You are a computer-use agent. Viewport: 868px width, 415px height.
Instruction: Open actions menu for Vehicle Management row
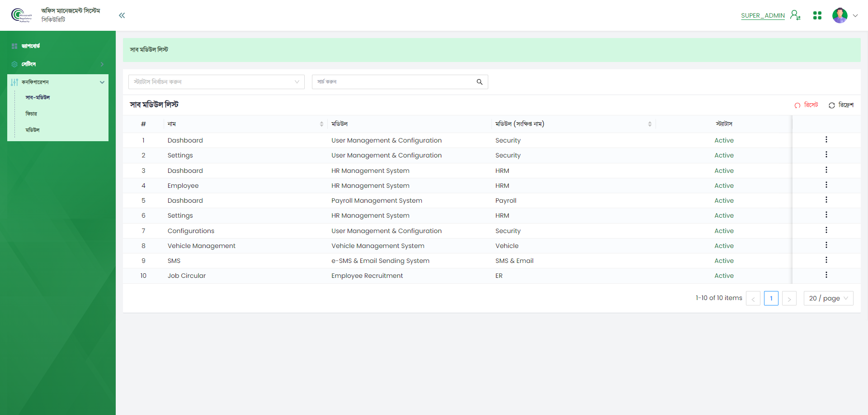[826, 245]
